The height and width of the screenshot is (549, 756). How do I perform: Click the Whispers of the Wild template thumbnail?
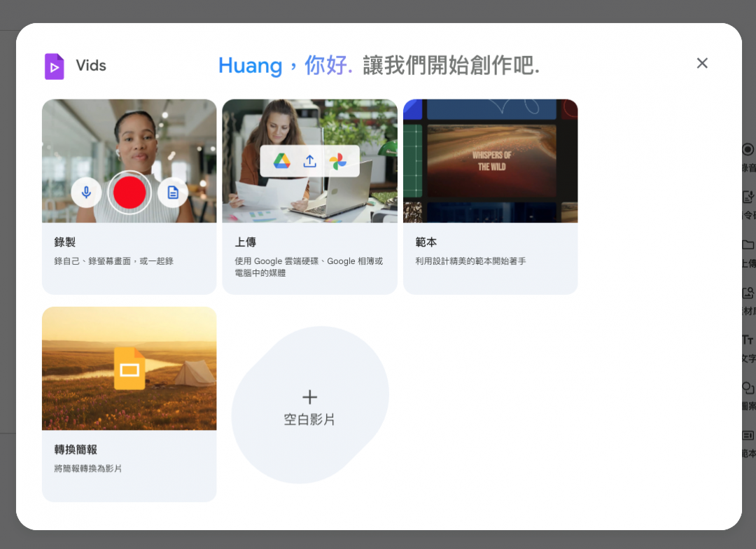pyautogui.click(x=491, y=160)
